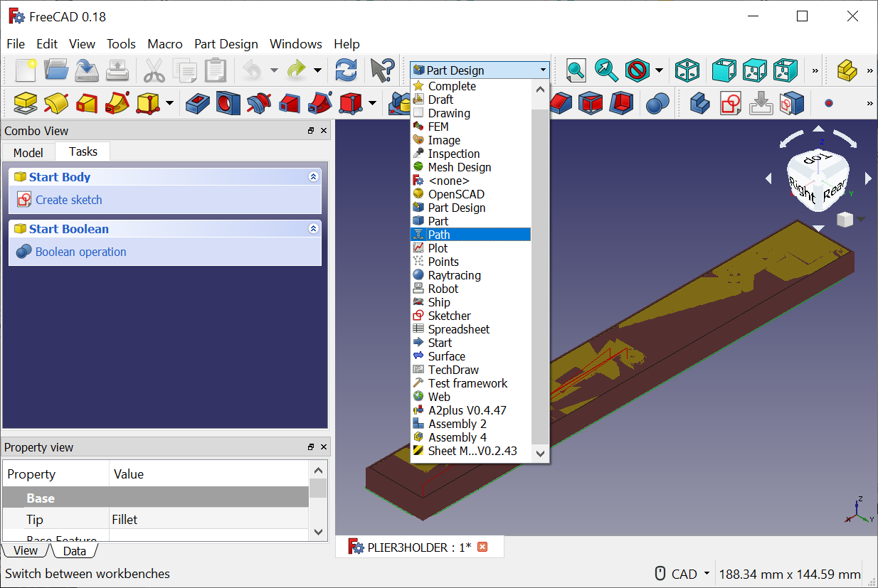Open the CAD navigation style dropdown
This screenshot has height=588, width=878.
(x=682, y=574)
